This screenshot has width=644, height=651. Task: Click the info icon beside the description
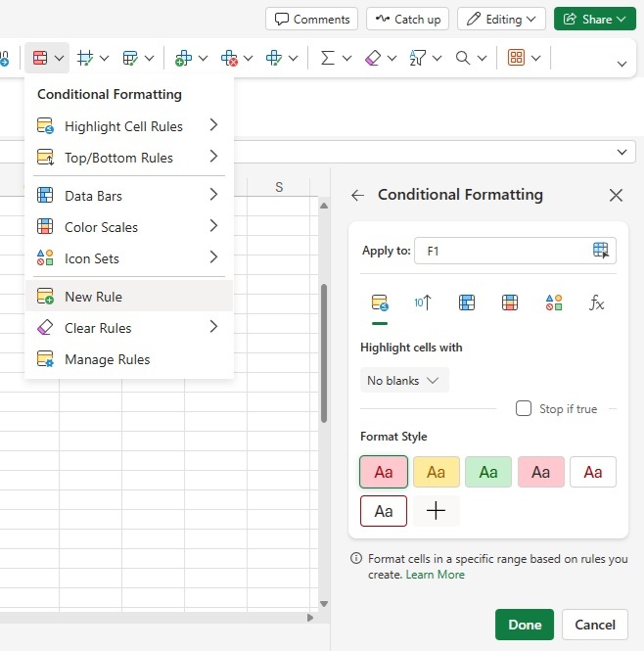(x=356, y=558)
